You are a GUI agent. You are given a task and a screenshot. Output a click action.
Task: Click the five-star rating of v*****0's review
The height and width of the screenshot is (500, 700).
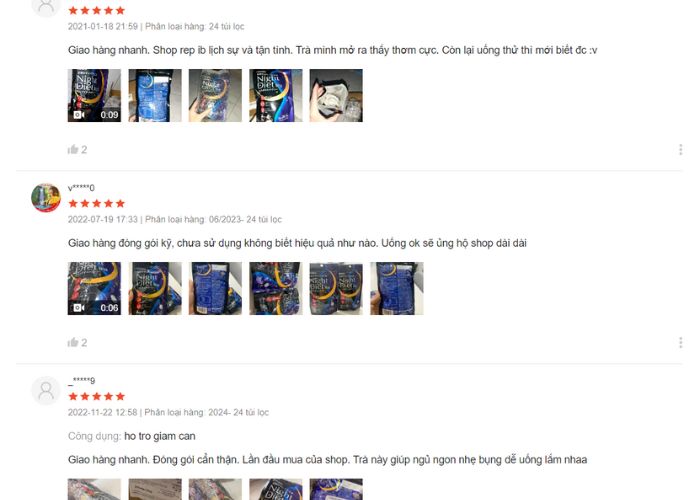(x=96, y=204)
